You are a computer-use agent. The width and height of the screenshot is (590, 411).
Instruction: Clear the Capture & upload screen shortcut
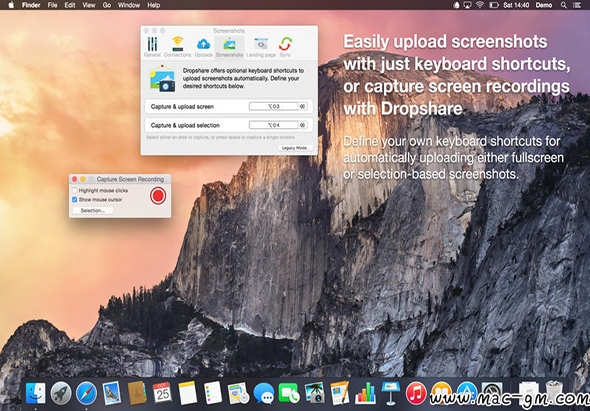[303, 107]
